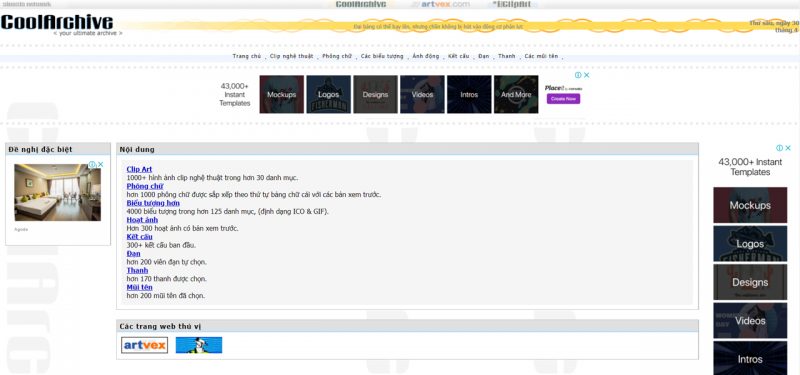Open the artvex.com network link in top bar
The width and height of the screenshot is (800, 375).
pyautogui.click(x=440, y=5)
